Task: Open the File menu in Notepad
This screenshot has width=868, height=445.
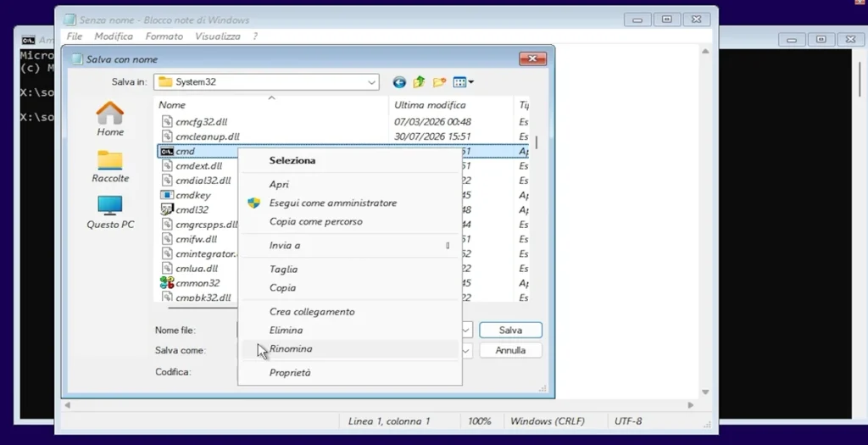Action: point(75,36)
